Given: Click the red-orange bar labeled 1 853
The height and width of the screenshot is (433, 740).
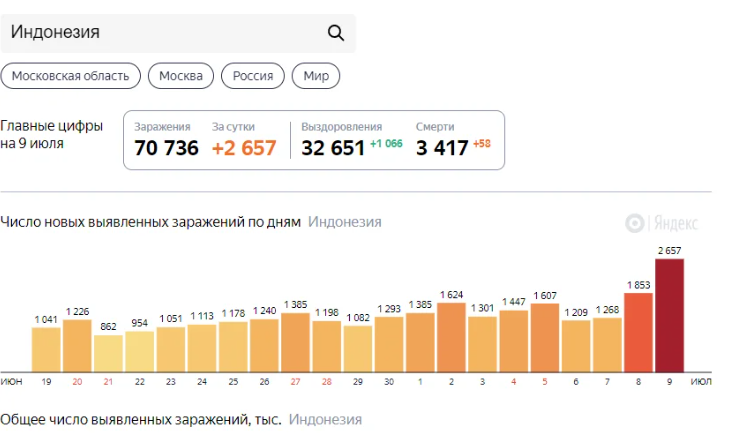Looking at the screenshot, I should point(638,332).
